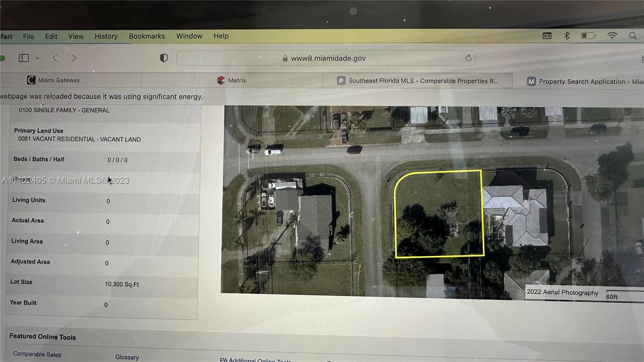Click the Safari sidebar toggle icon
The width and height of the screenshot is (644, 362).
tap(24, 58)
